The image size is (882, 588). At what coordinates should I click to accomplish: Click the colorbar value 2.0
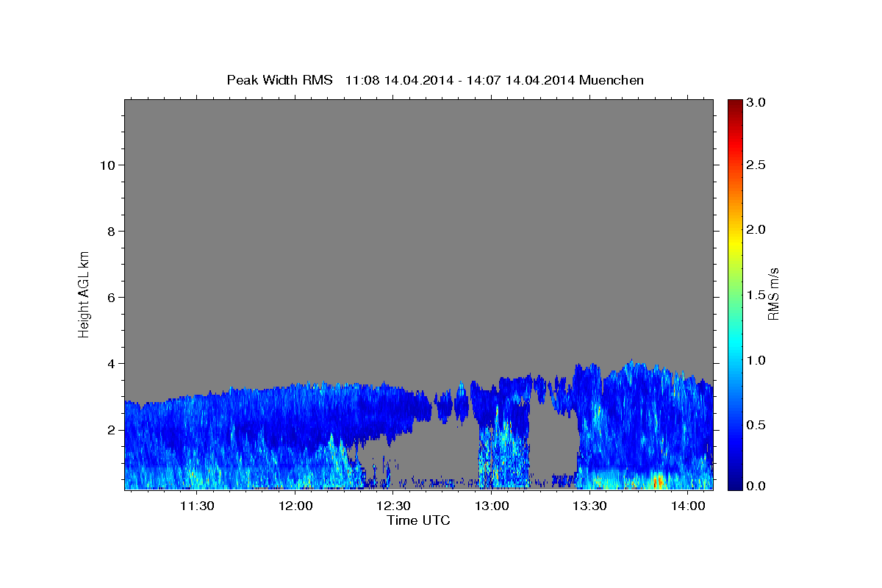pos(755,230)
